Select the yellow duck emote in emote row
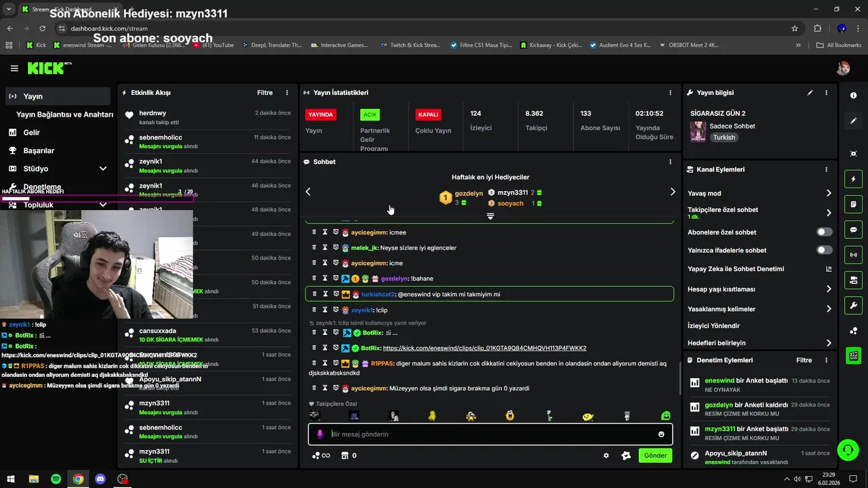The width and height of the screenshot is (868, 488). click(x=432, y=415)
